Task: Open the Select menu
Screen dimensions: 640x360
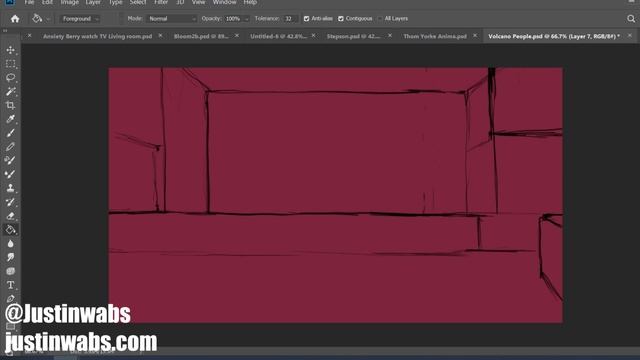Action: tap(138, 2)
